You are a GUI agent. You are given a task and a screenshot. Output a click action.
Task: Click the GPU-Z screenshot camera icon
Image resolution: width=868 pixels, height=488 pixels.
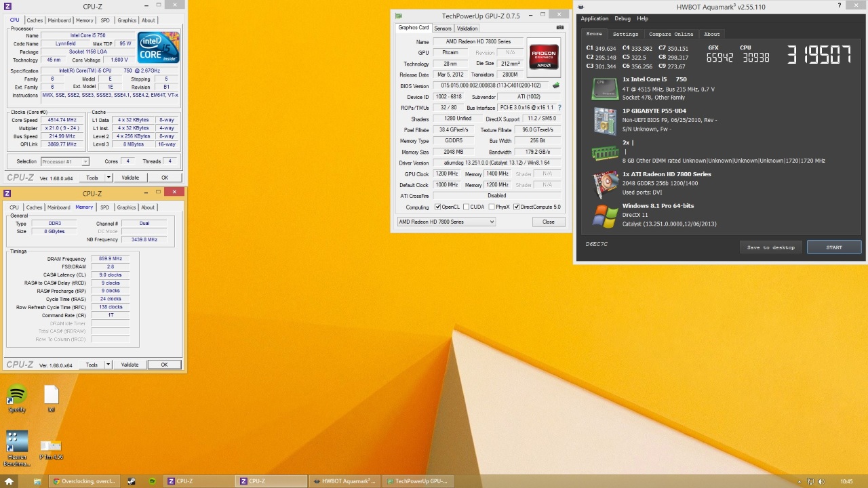point(560,28)
